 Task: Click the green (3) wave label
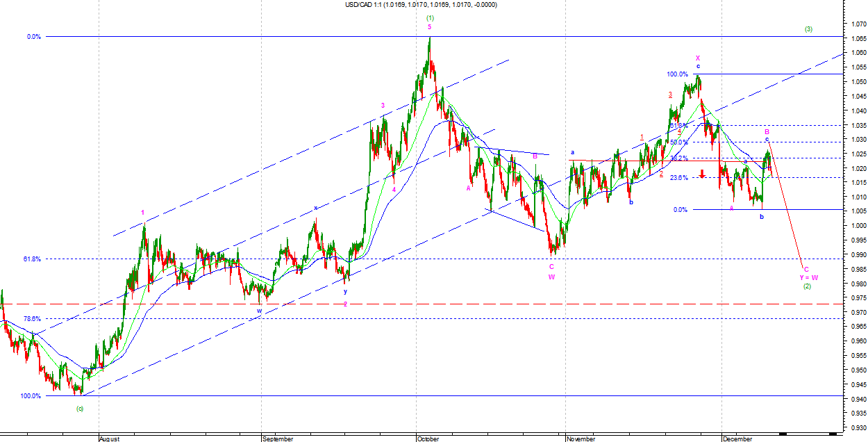point(808,29)
